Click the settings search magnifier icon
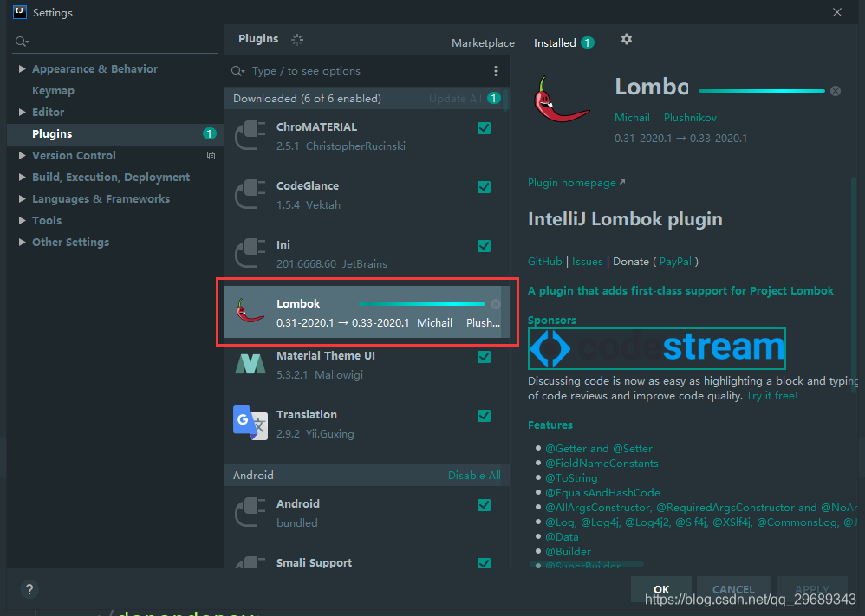 pos(22,42)
